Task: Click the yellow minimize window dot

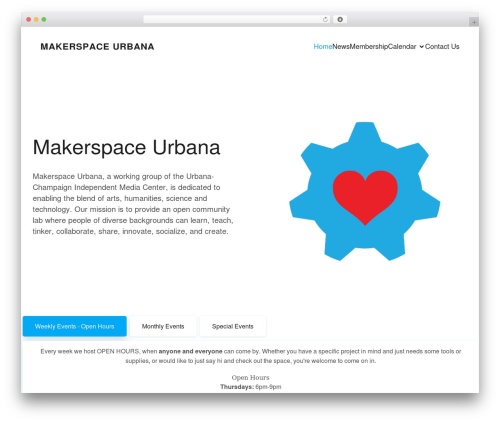Action: click(x=36, y=19)
